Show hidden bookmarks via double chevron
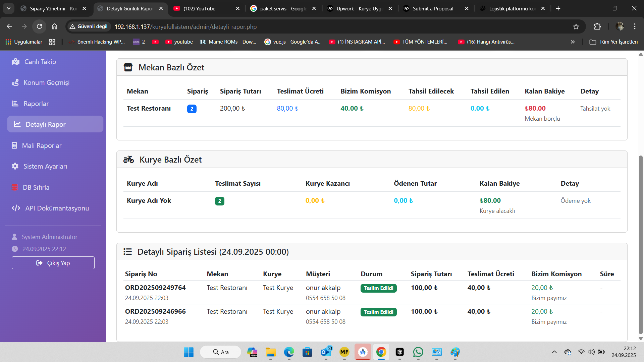 click(573, 42)
